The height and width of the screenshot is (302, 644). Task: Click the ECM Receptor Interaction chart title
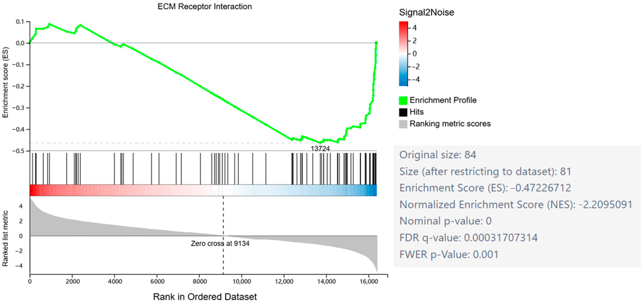(204, 7)
